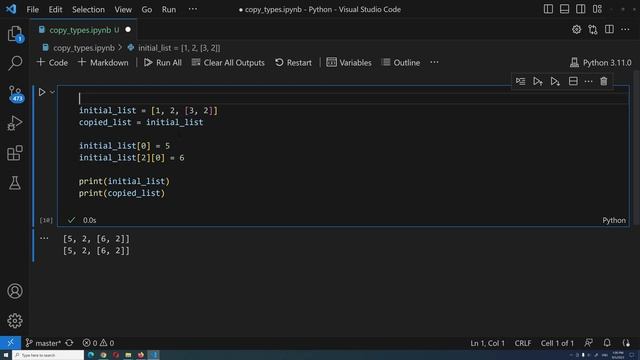Toggle the primary side bar layout icon
The height and width of the screenshot is (360, 640).
(x=548, y=9)
